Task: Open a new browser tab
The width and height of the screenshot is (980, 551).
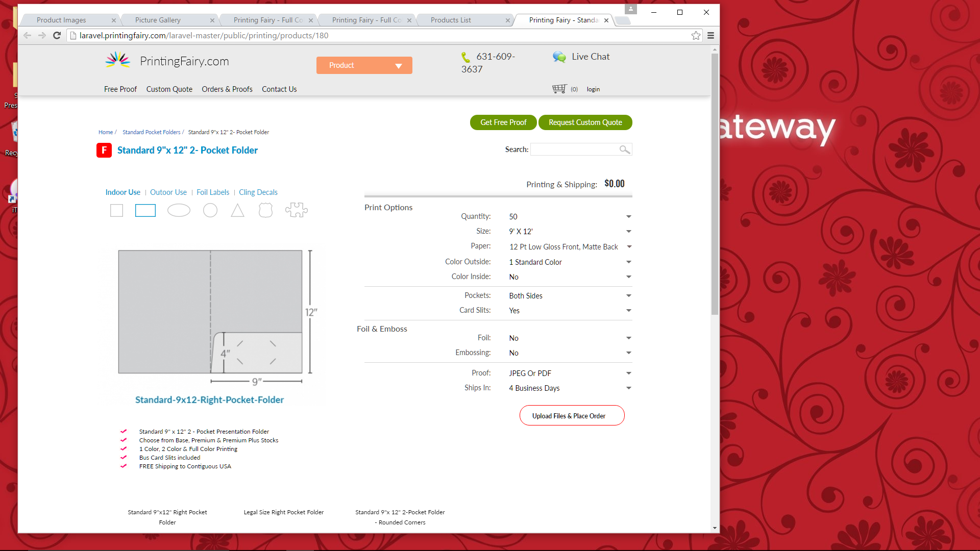Action: pyautogui.click(x=623, y=20)
